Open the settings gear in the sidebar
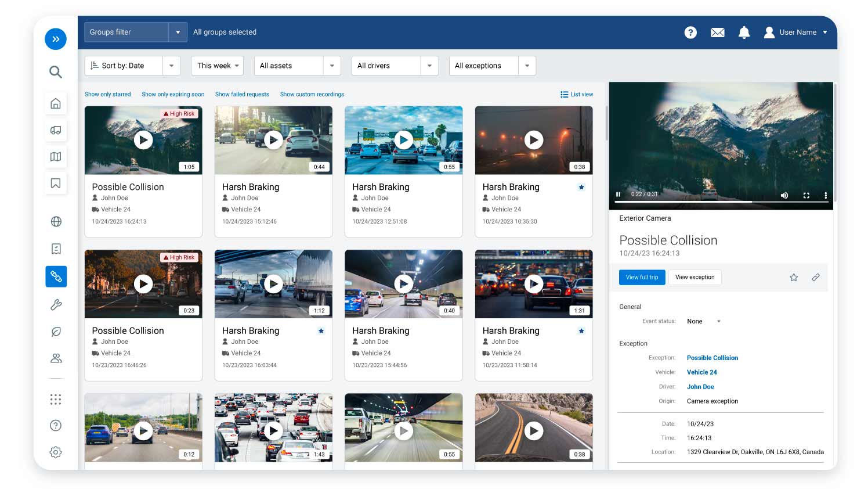Viewport: 868px width, 489px height. click(x=56, y=452)
